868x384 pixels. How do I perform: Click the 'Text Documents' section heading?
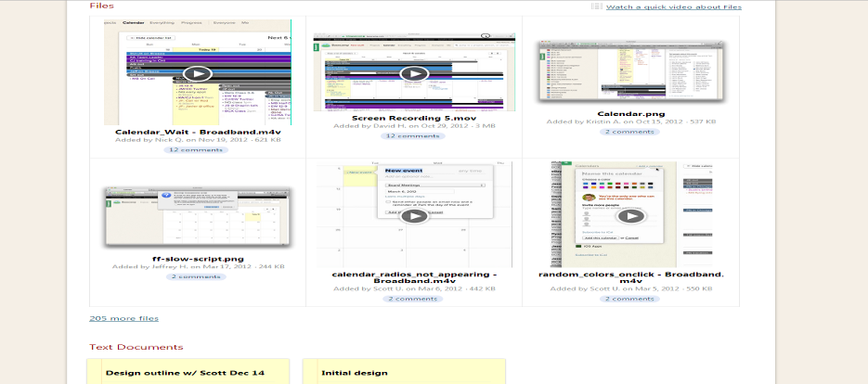click(x=136, y=347)
